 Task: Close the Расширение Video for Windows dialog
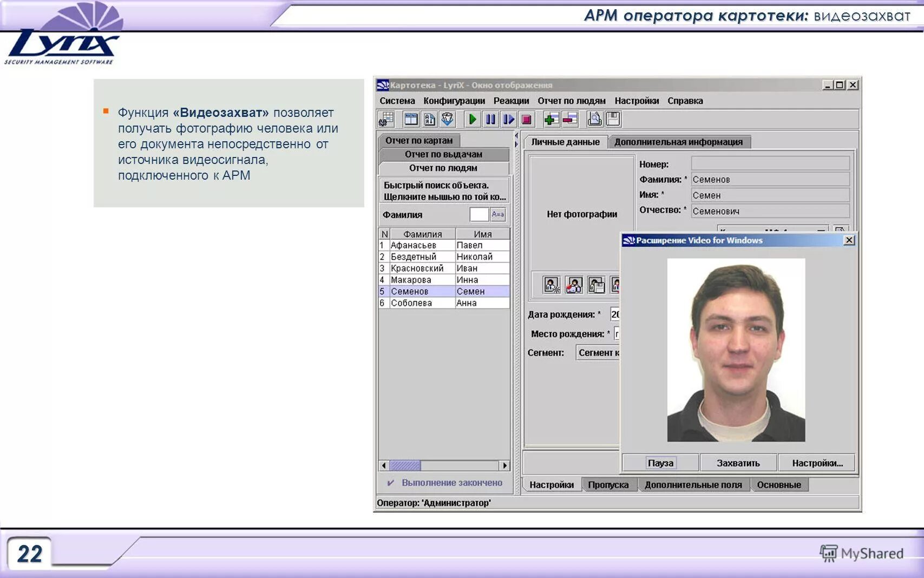click(849, 240)
